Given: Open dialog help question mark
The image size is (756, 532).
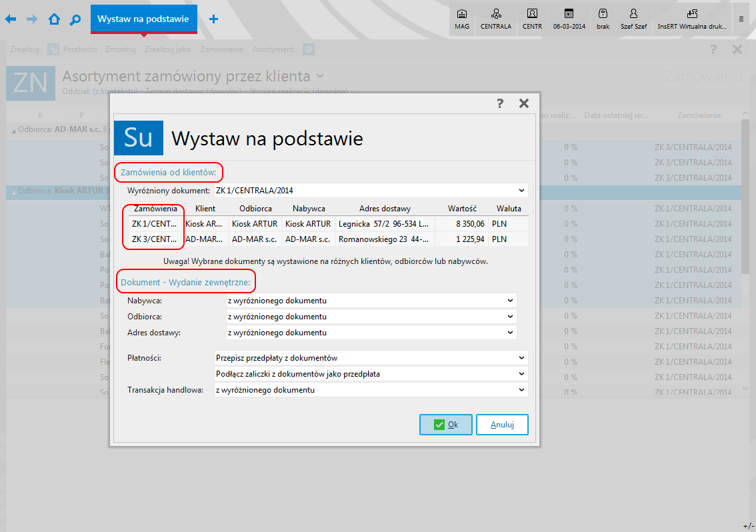Looking at the screenshot, I should click(500, 103).
